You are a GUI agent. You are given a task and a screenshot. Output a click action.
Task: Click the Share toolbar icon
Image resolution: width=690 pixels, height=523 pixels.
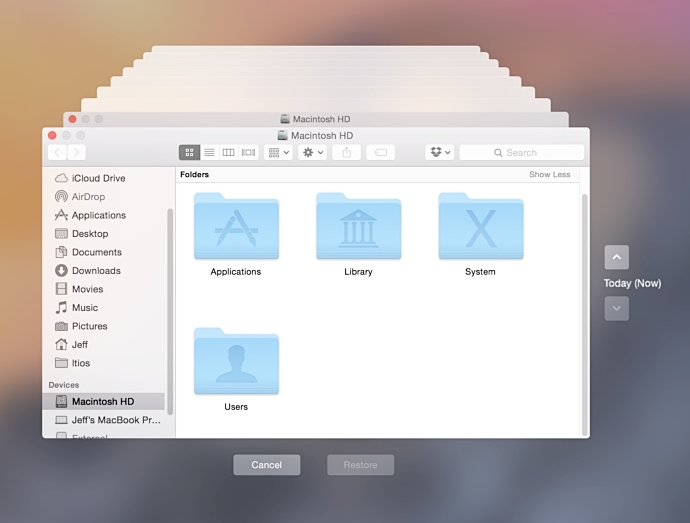coord(346,153)
